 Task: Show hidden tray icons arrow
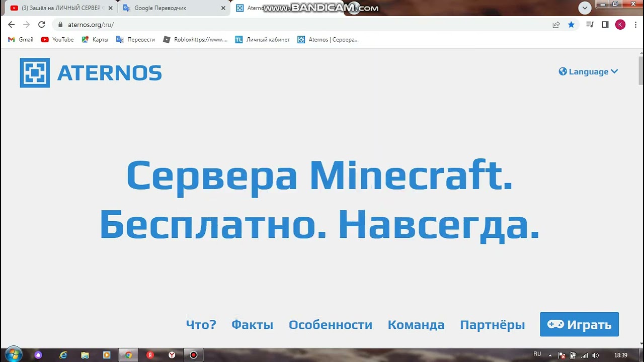pyautogui.click(x=550, y=355)
